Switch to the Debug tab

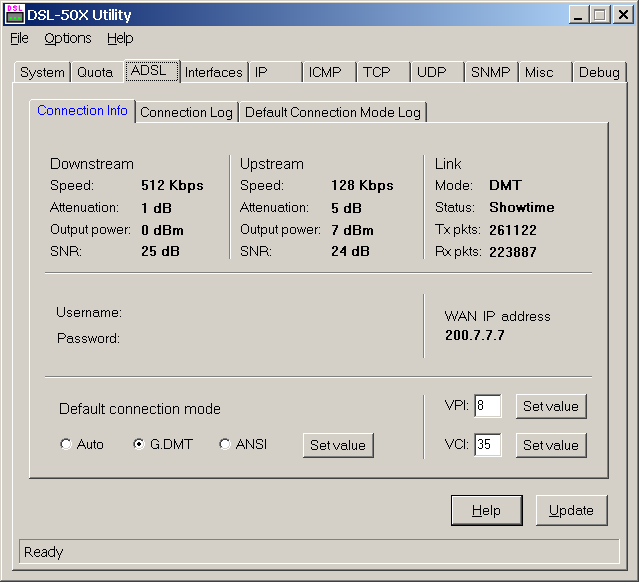[599, 72]
